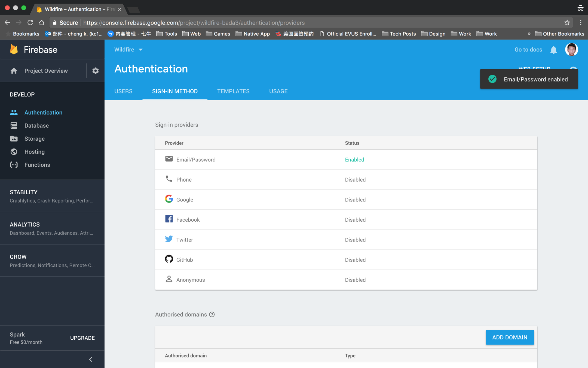Expand the Analytics section

pyautogui.click(x=52, y=228)
